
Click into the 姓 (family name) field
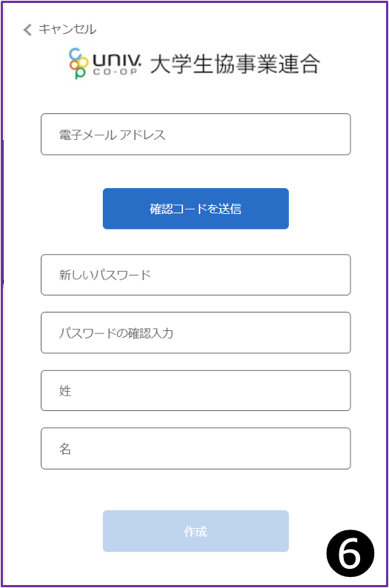[196, 391]
